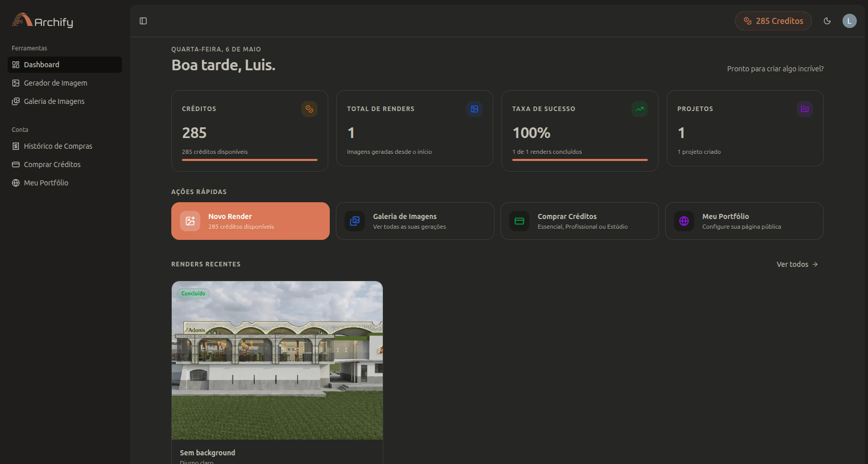Click the Boa tarde, Luis. heading
The image size is (868, 464).
pos(223,65)
